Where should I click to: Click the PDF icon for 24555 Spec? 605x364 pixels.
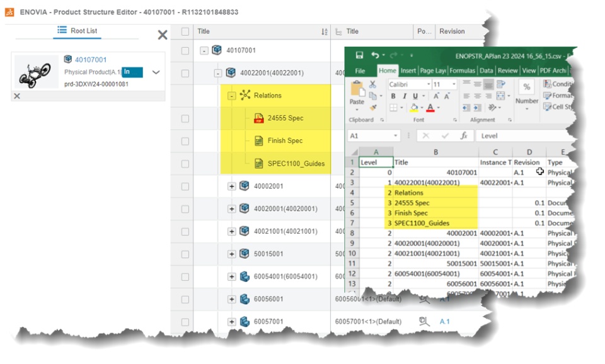pos(258,118)
